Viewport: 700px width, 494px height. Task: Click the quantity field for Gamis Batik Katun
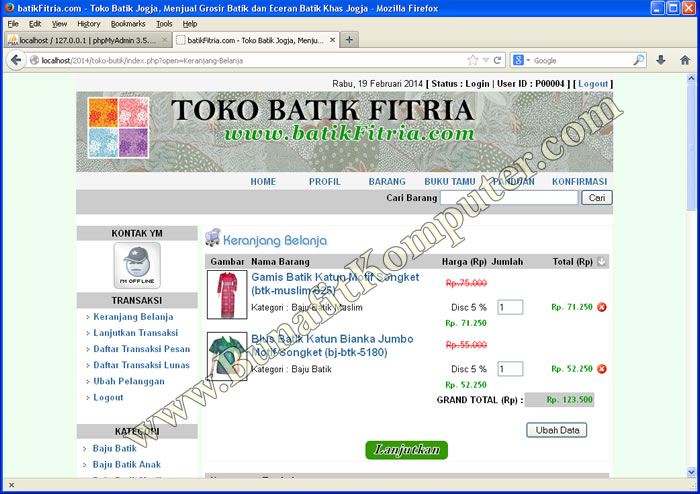pyautogui.click(x=510, y=307)
